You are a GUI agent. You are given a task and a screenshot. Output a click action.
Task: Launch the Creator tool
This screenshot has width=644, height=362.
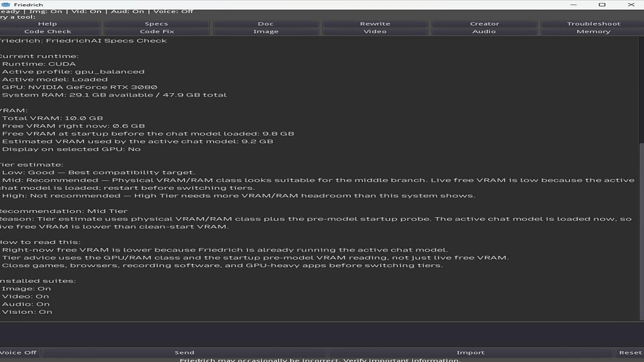tap(485, 24)
